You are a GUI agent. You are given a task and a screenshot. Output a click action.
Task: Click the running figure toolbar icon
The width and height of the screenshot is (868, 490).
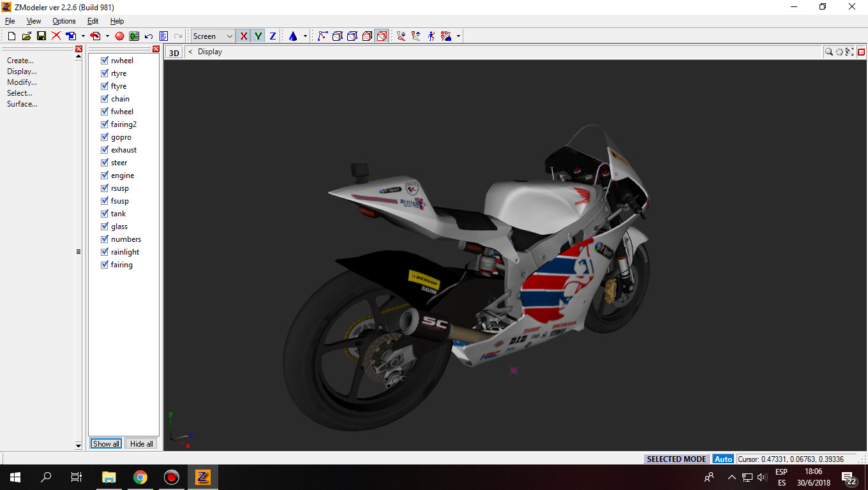pos(431,36)
